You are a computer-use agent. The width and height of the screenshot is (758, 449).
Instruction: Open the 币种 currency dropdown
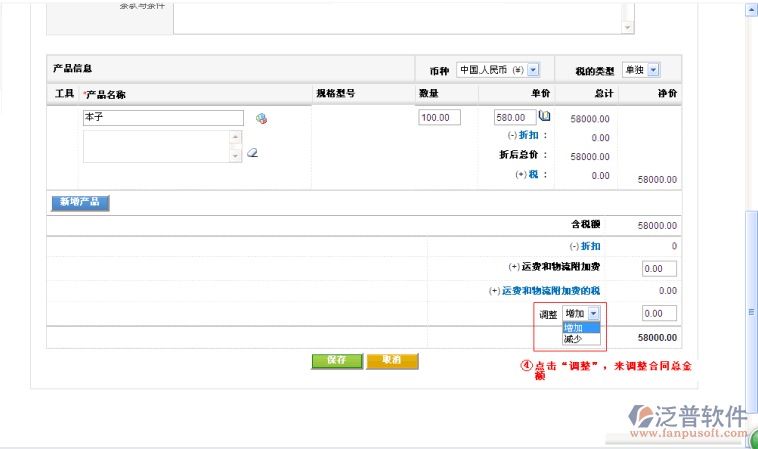click(533, 70)
